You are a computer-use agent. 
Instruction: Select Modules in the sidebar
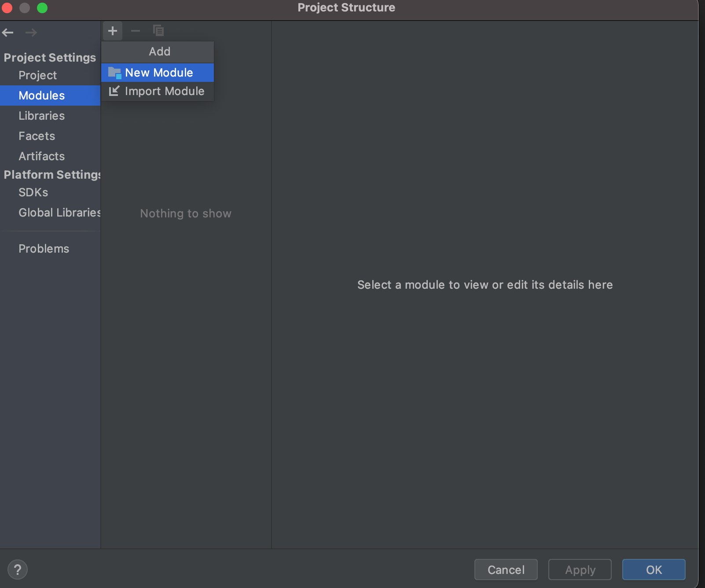click(x=50, y=96)
